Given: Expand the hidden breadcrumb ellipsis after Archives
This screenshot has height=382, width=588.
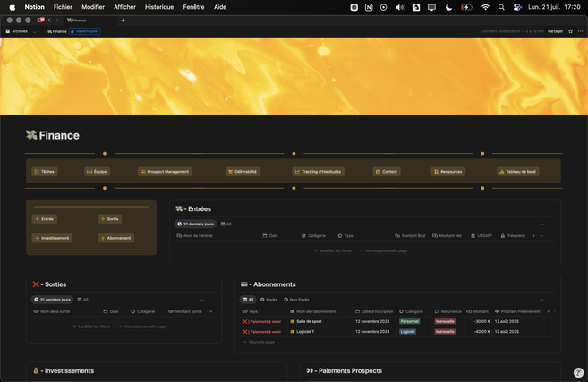Looking at the screenshot, I should pyautogui.click(x=35, y=31).
